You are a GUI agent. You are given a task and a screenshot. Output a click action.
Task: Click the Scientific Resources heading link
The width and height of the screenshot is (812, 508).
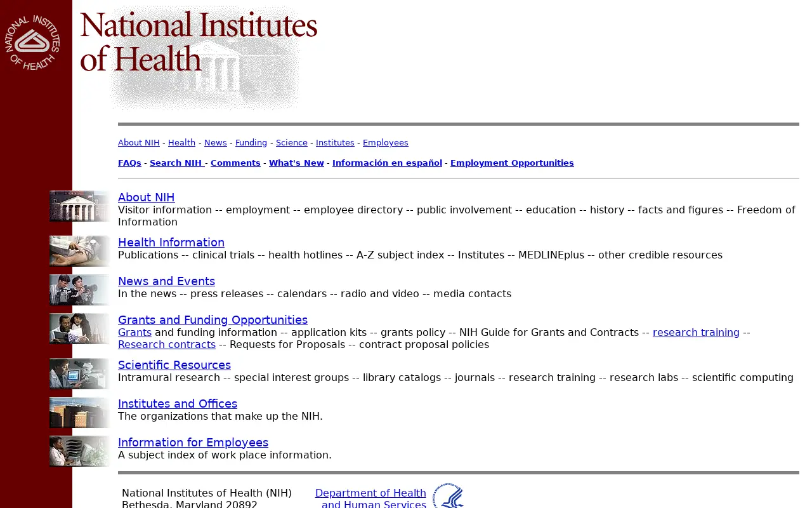pos(174,365)
